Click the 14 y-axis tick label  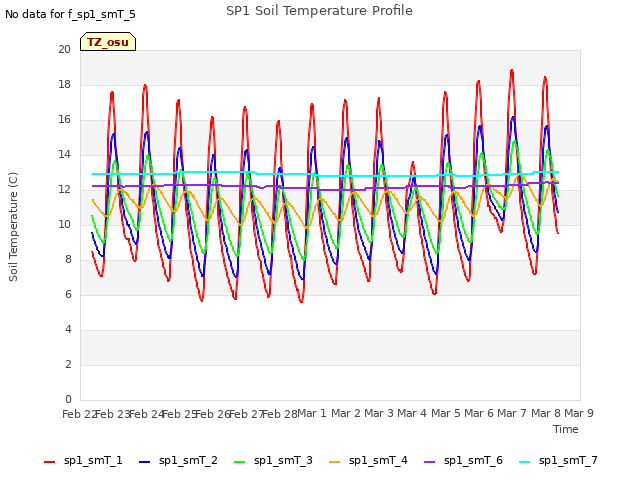[64, 155]
